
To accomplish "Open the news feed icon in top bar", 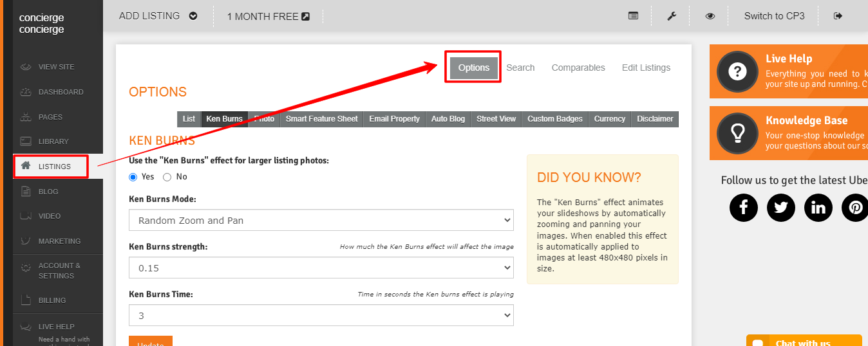I will click(634, 16).
